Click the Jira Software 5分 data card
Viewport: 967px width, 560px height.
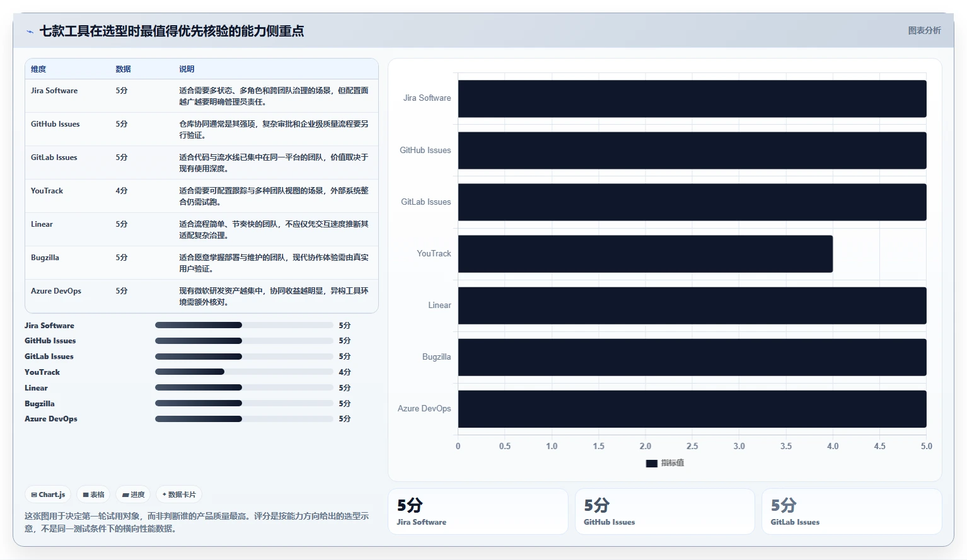point(478,511)
